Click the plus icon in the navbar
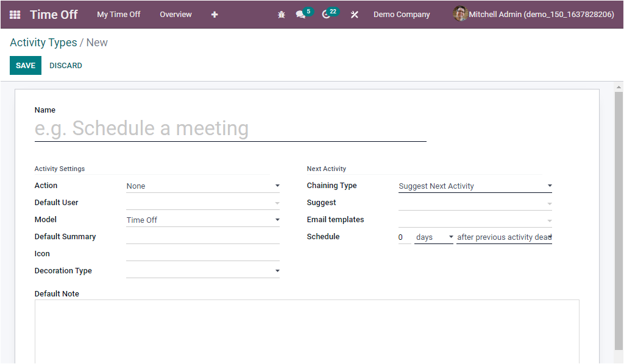Screen dimensions: 624x364 (x=214, y=14)
